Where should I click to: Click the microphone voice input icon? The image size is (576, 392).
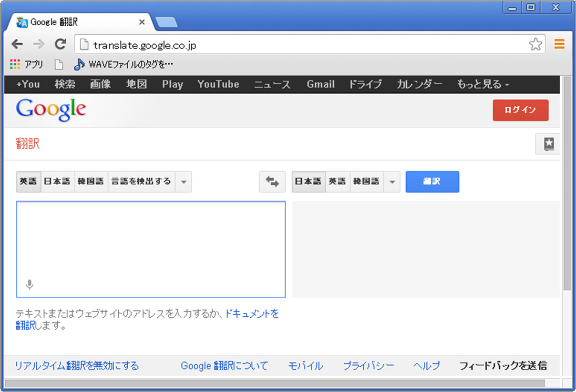pyautogui.click(x=30, y=285)
